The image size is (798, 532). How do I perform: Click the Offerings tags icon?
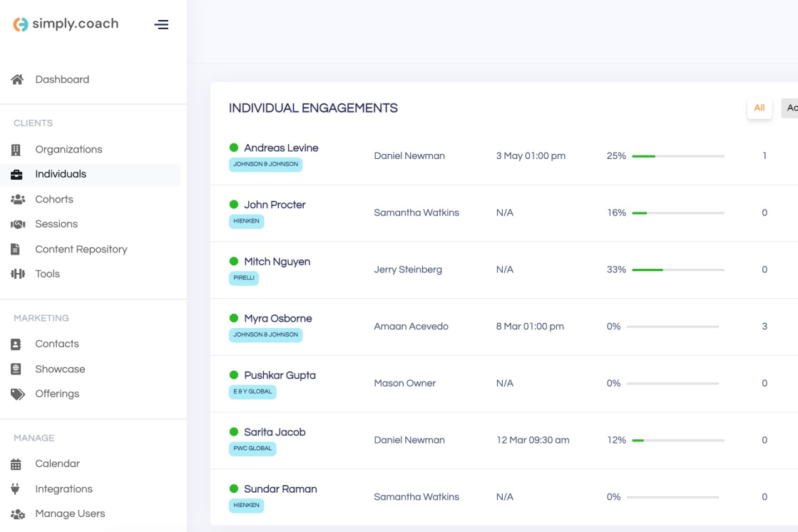17,394
